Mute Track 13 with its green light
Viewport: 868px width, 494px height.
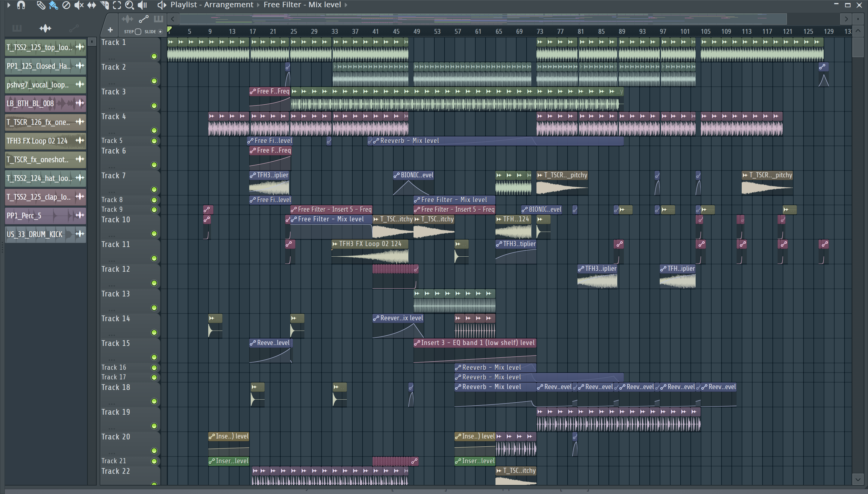tap(154, 308)
